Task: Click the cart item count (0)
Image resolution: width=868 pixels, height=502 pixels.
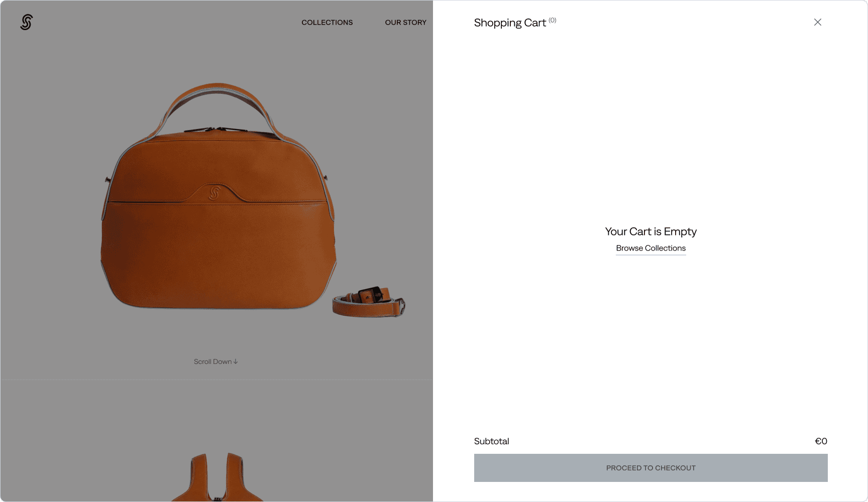Action: coord(553,20)
